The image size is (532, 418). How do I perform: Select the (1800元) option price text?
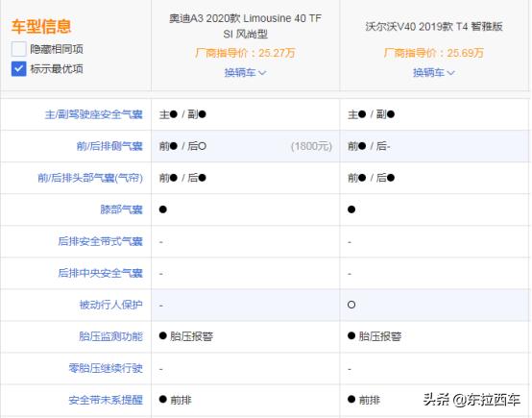coord(311,146)
